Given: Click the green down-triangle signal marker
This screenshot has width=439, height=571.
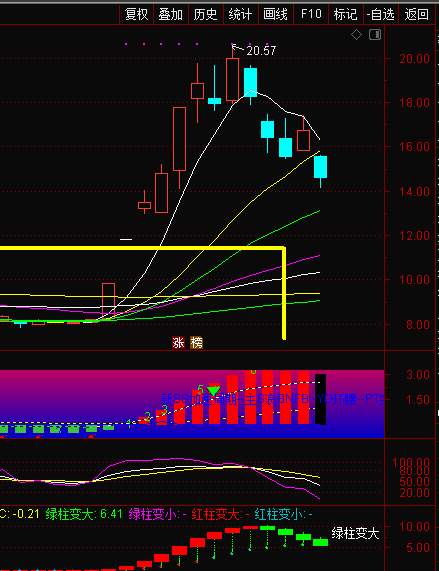Looking at the screenshot, I should click(213, 392).
